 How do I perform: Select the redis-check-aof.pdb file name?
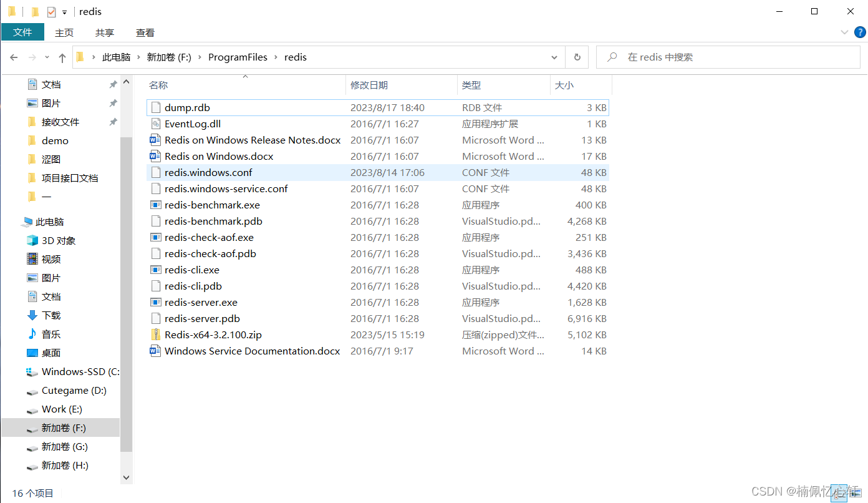point(210,253)
